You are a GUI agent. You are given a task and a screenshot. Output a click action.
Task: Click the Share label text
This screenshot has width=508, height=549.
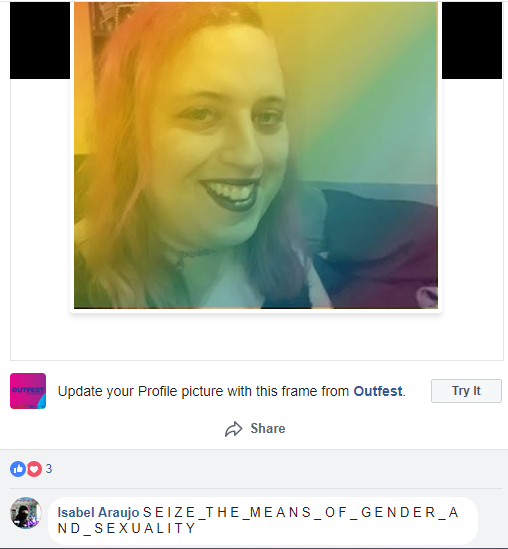coord(268,429)
